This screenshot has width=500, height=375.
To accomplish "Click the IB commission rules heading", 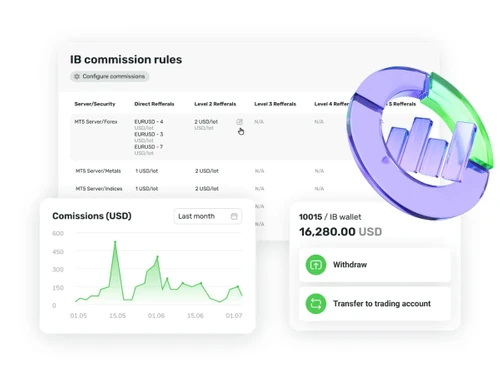I will pos(126,60).
